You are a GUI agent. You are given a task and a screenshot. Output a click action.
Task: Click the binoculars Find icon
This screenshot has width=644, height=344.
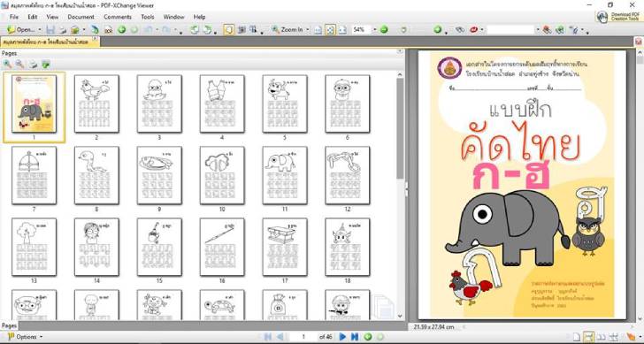460,29
